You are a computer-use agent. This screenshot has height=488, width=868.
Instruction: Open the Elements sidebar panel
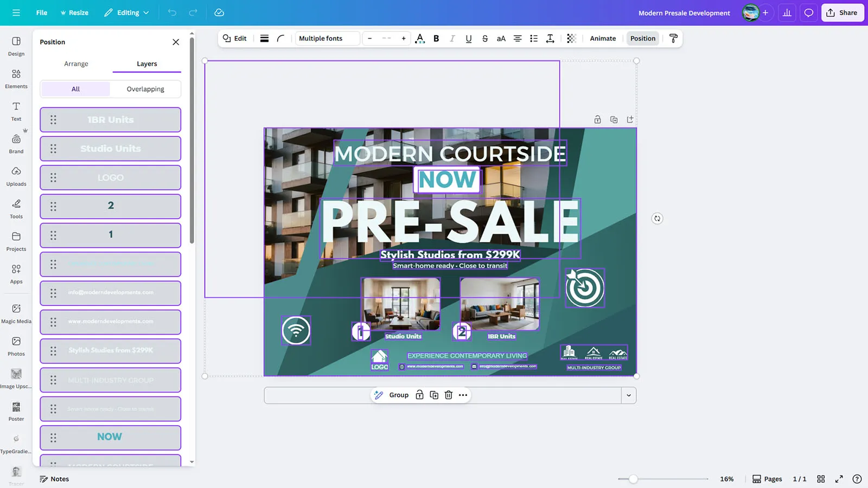[16, 78]
